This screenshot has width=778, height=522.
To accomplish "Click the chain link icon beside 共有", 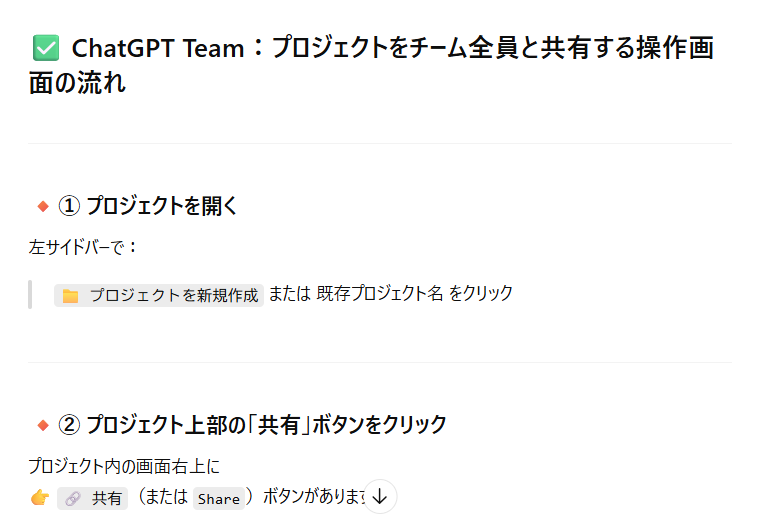I will pyautogui.click(x=73, y=498).
